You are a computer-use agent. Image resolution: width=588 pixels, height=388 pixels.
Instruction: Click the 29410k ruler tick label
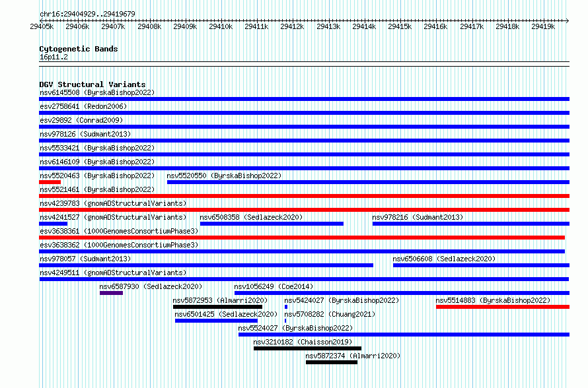[221, 26]
